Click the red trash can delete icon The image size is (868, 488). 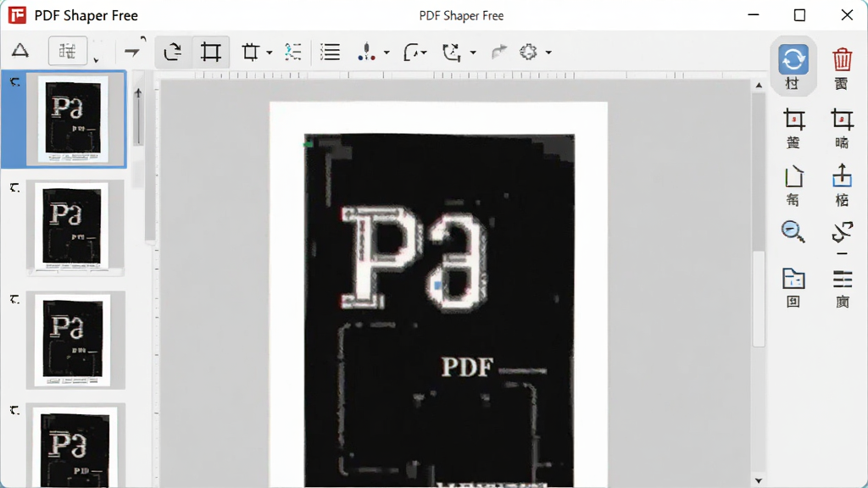(x=842, y=59)
